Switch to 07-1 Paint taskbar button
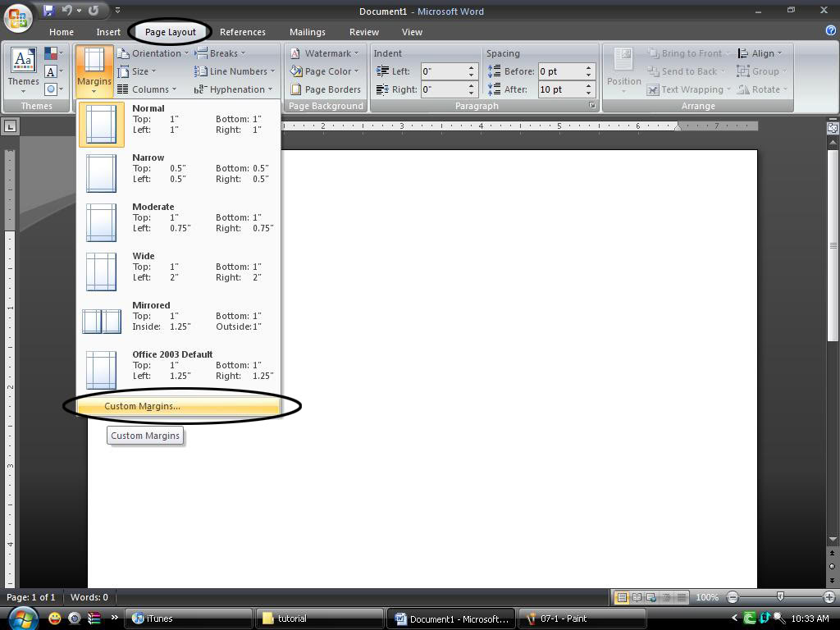 click(582, 619)
